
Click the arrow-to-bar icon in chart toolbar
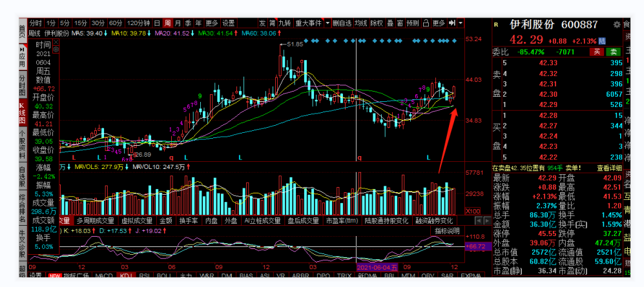click(452, 23)
